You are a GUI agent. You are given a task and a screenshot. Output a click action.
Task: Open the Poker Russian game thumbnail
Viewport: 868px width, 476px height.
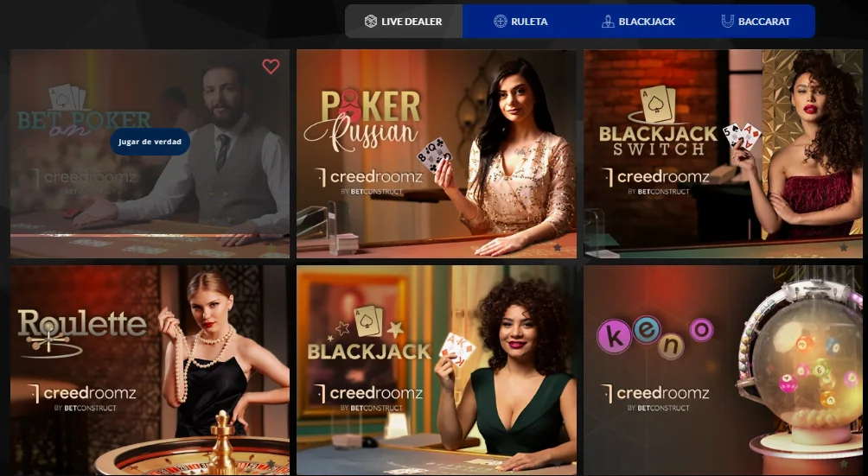coord(437,154)
